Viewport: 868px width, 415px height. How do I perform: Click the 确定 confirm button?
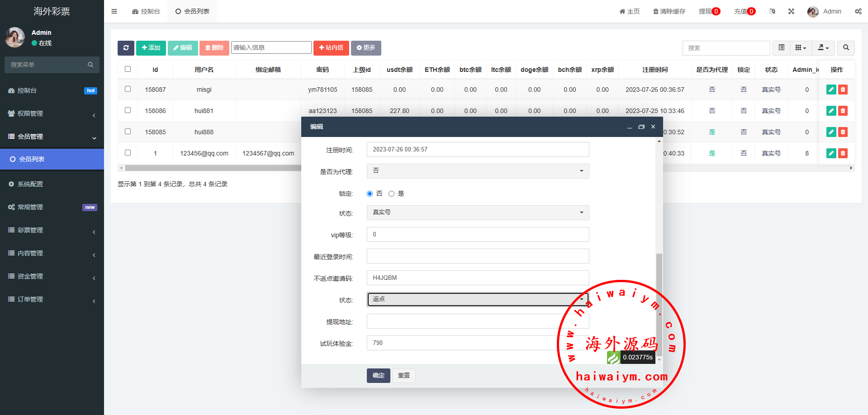[378, 375]
